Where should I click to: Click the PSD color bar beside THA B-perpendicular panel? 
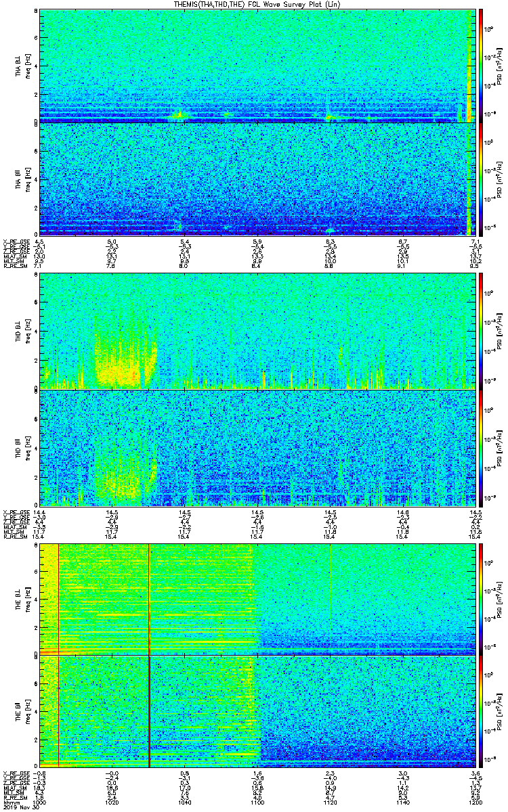click(x=482, y=66)
